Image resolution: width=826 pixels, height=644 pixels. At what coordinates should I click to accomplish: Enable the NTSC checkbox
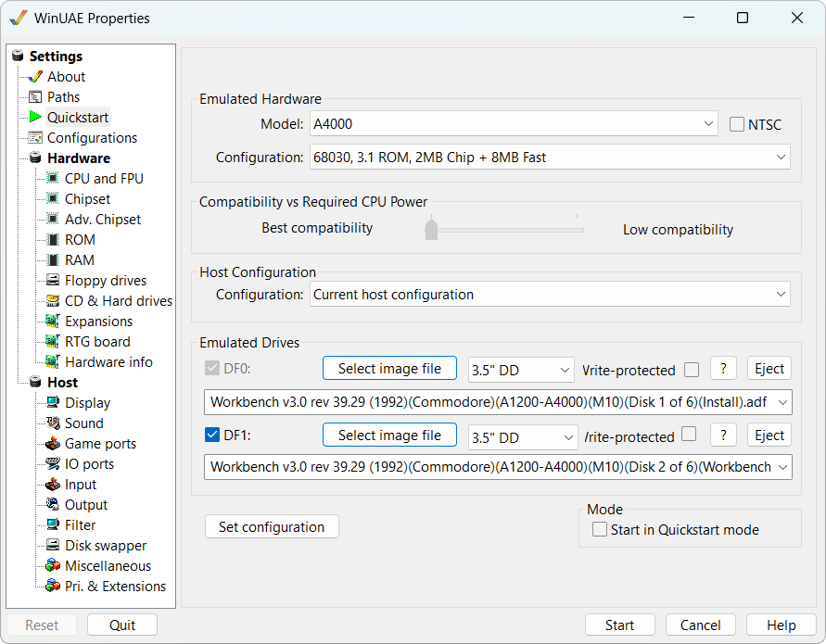738,124
